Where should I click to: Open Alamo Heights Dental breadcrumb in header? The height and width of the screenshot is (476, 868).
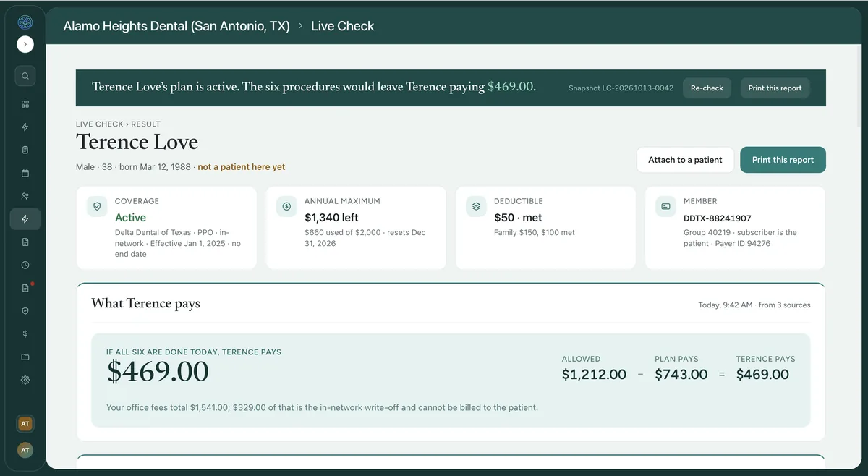click(176, 26)
